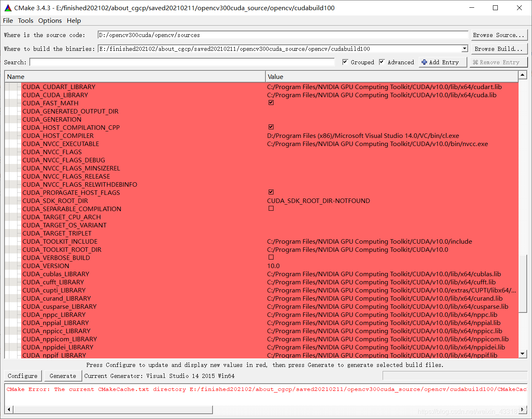Viewport: 532px width, 419px height.
Task: Click the source code path field
Action: click(283, 35)
